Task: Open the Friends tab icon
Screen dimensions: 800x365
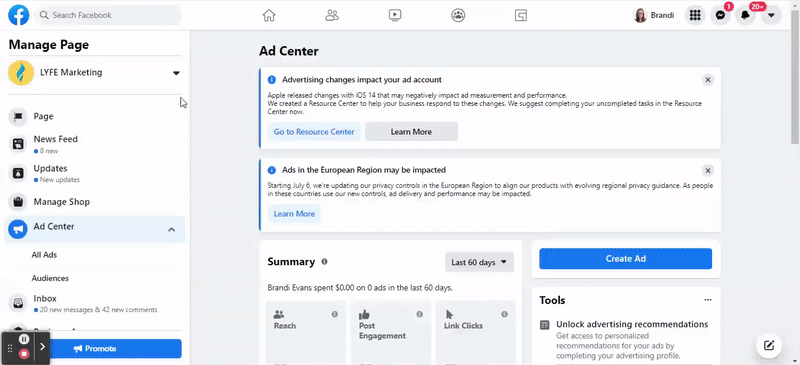Action: 332,15
